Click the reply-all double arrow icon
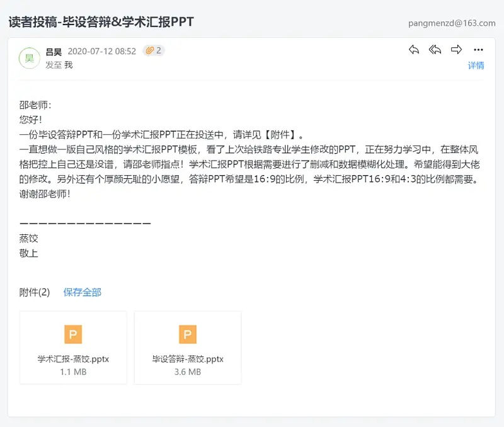 tap(435, 50)
